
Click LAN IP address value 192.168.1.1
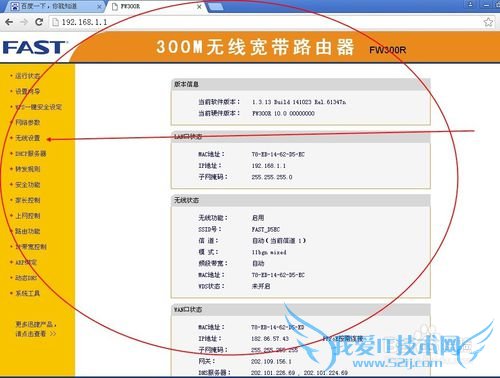pyautogui.click(x=269, y=166)
